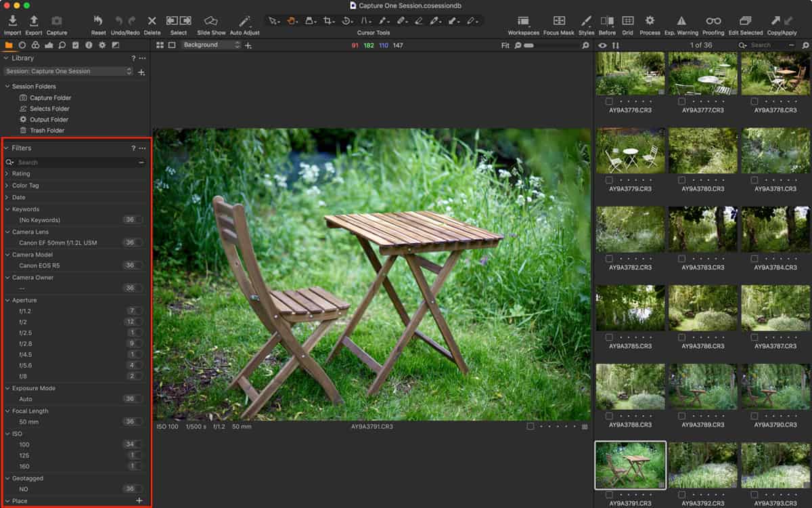
Task: Open the Export tool
Action: pyautogui.click(x=34, y=22)
